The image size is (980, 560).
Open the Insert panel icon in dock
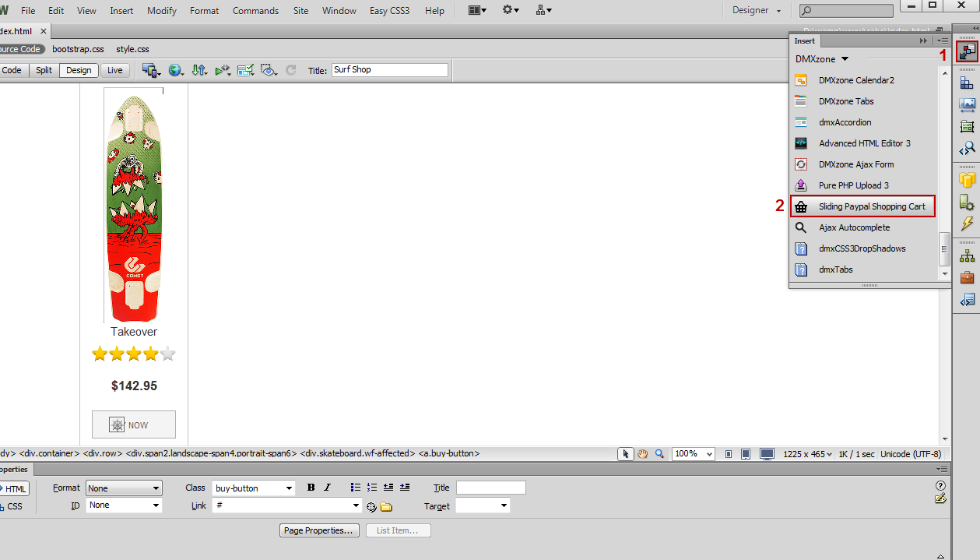coord(967,52)
